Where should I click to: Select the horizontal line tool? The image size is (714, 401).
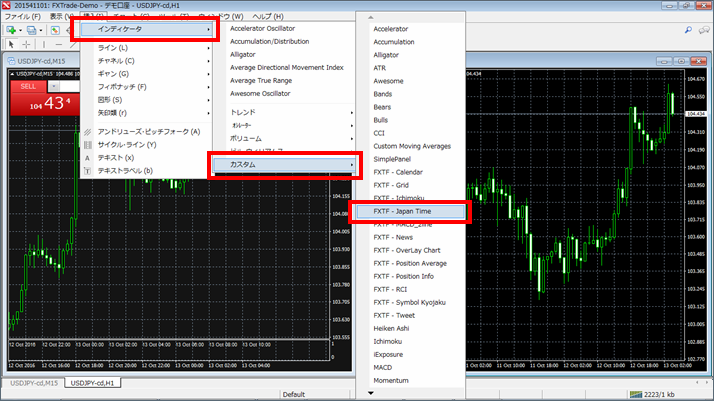[x=59, y=45]
